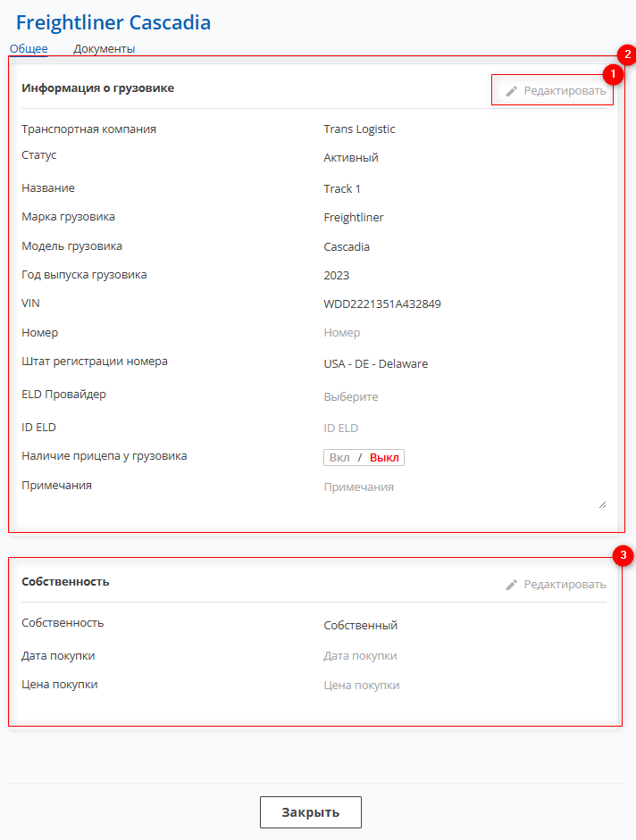Switch to the Документы tab
This screenshot has height=840, width=636.
click(105, 49)
